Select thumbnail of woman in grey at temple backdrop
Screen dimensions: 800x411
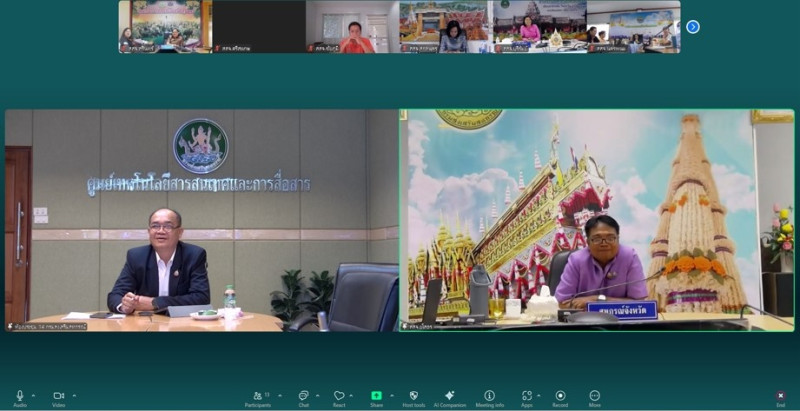point(445,27)
